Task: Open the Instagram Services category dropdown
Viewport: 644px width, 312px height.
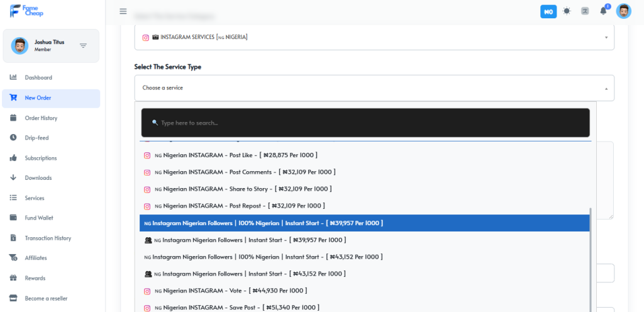Action: 374,37
